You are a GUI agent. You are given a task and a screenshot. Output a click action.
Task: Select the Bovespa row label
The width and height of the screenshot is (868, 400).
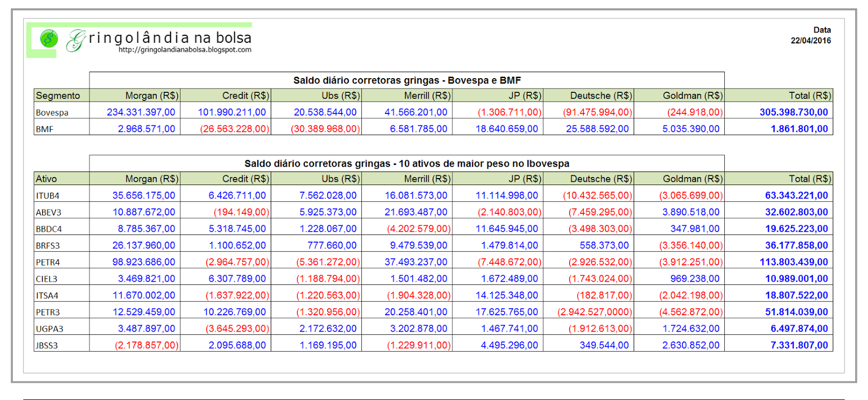[52, 113]
